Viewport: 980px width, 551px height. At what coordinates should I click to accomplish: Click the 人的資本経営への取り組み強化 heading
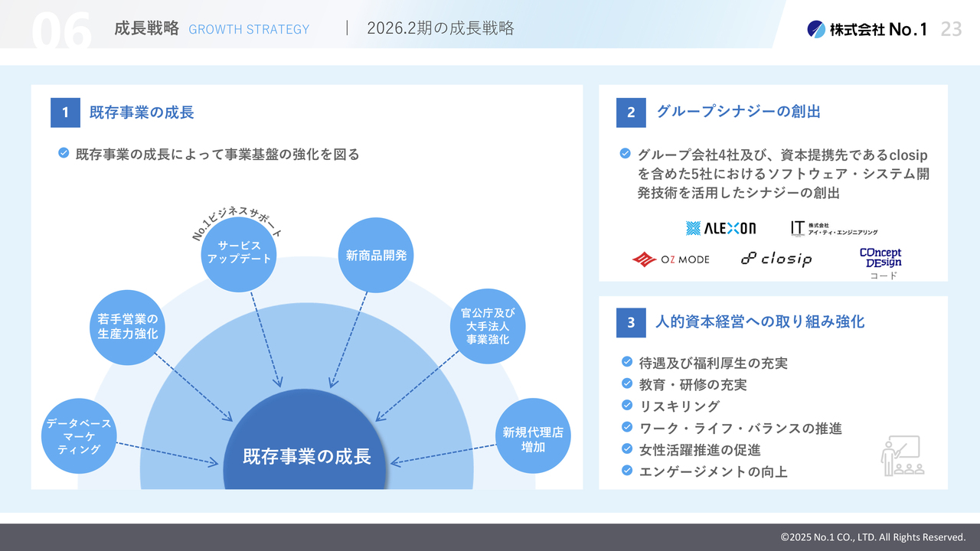[760, 321]
